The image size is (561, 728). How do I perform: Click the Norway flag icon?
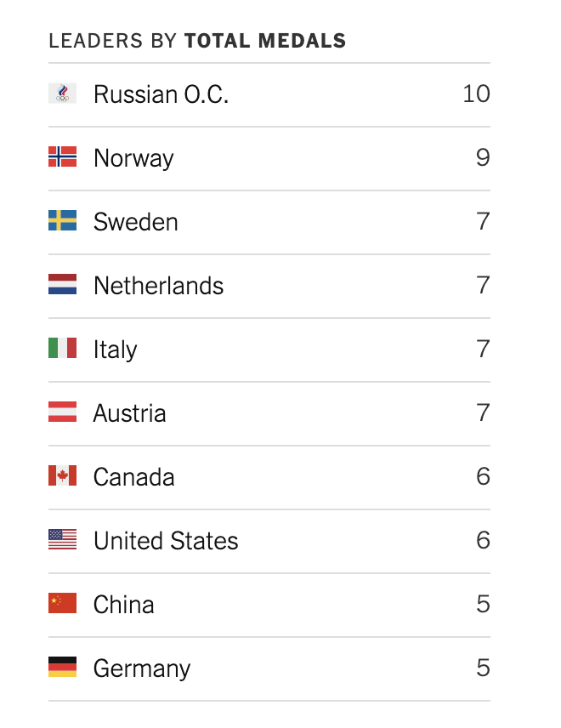62,157
